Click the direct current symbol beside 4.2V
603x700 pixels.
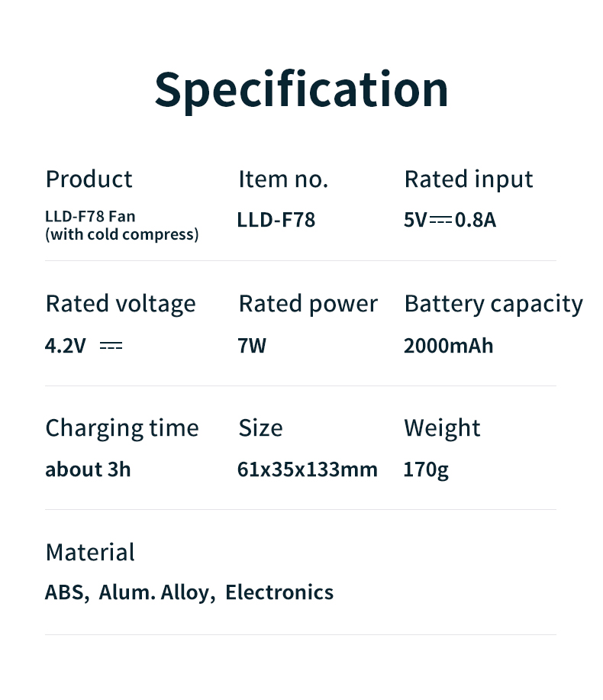(x=111, y=346)
